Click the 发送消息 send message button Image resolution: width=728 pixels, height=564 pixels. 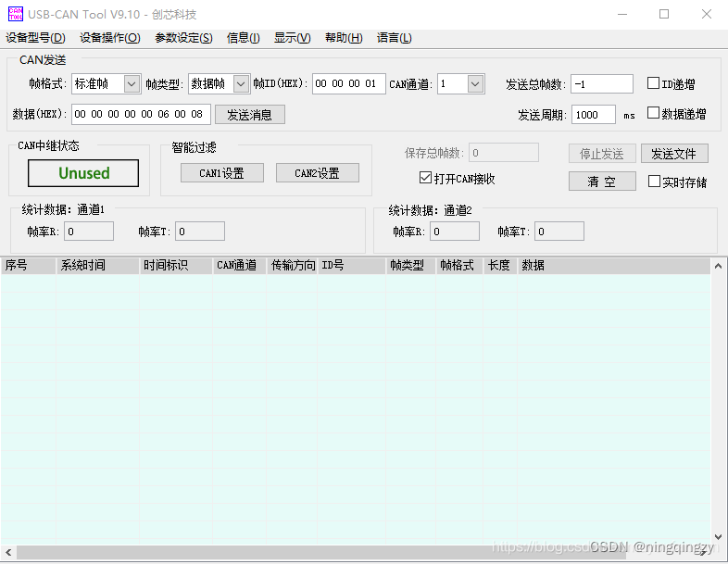250,115
